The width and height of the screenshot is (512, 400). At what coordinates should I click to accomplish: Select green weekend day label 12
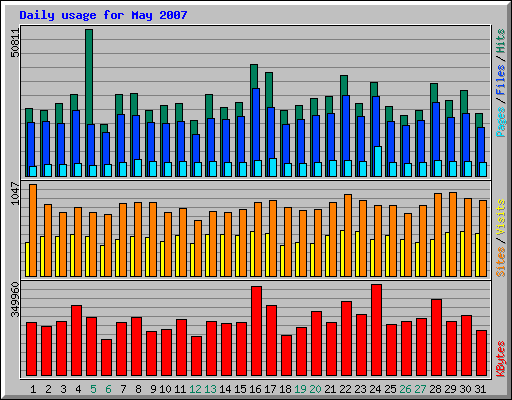[x=195, y=389]
